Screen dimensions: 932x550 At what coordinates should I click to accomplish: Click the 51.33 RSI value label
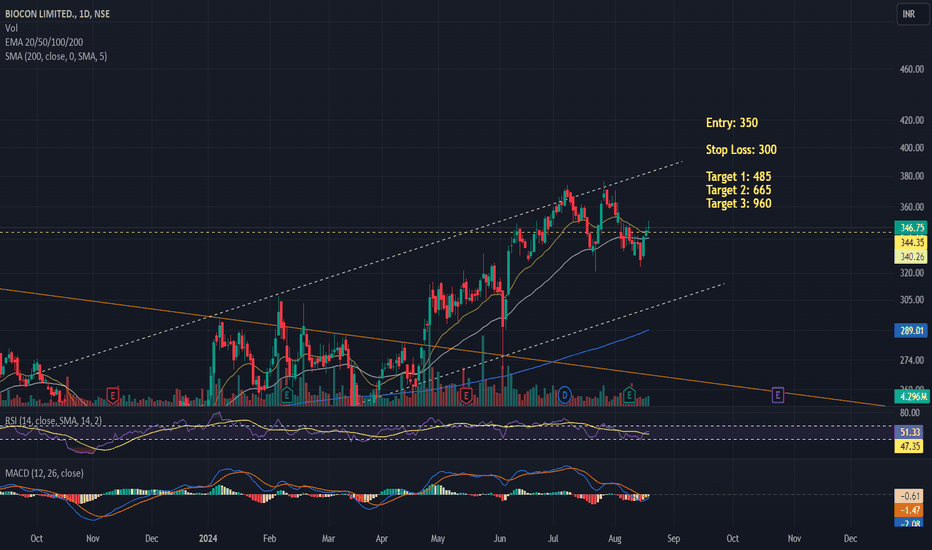point(911,432)
